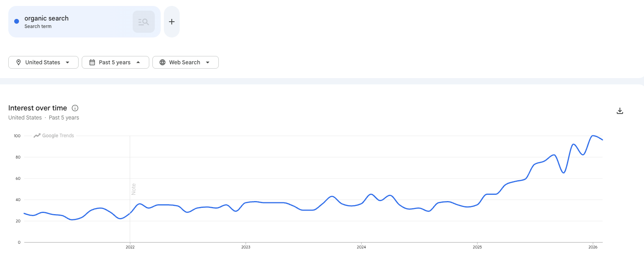
Task: Click the 2026 label on the time axis
Action: pyautogui.click(x=593, y=247)
